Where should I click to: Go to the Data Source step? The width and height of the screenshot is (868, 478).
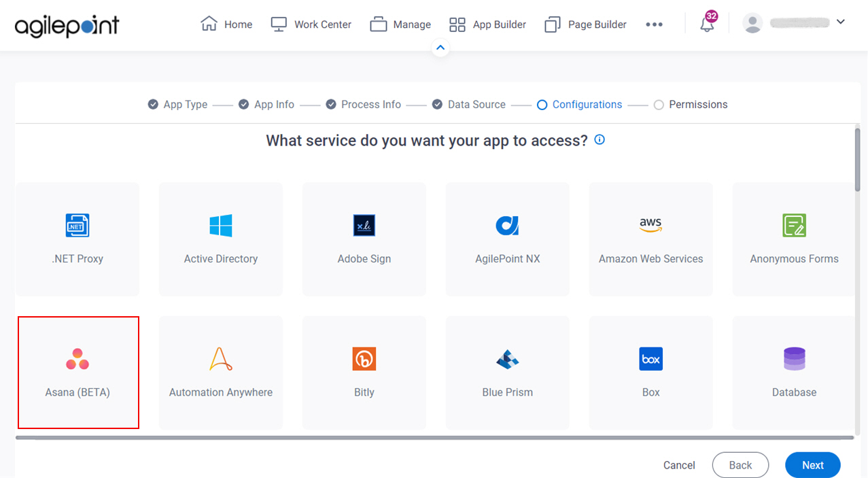pos(468,104)
